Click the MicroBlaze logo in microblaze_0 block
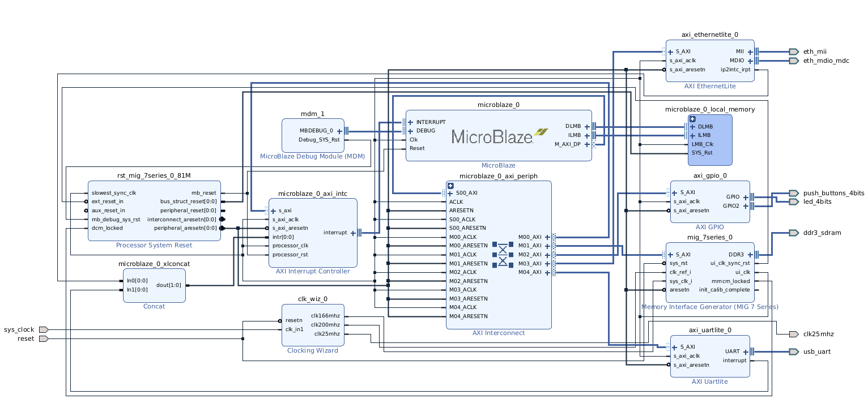868x403 pixels. [x=499, y=136]
